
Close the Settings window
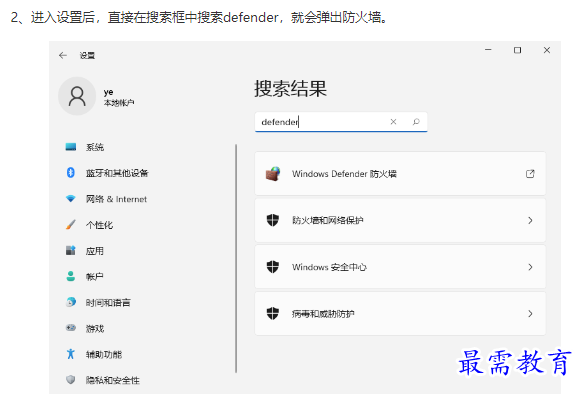click(547, 50)
